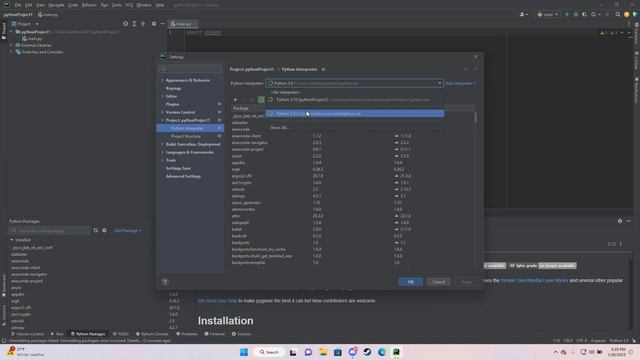The width and height of the screenshot is (640, 360).
Task: Select the highlighted Python 3.8 anaconda interpreter option
Action: [x=355, y=113]
